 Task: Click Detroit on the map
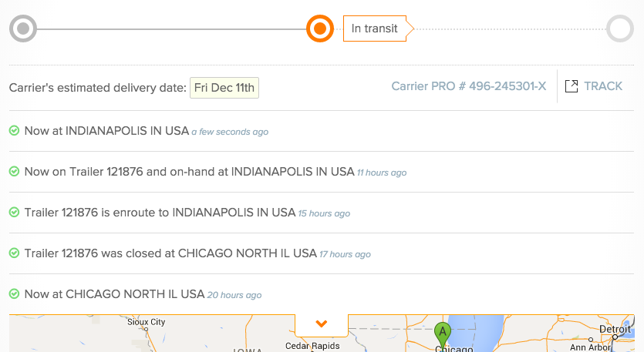pos(615,329)
